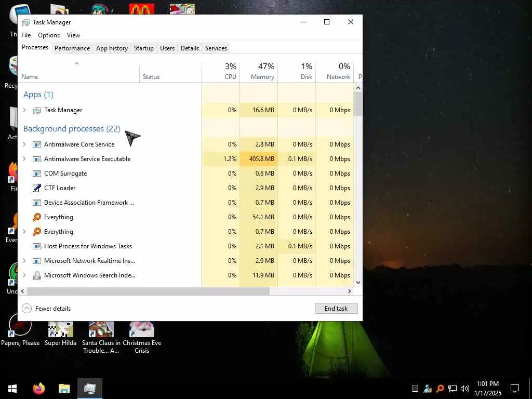Sort by the Disk column header
The width and height of the screenshot is (532, 399).
[x=297, y=72]
